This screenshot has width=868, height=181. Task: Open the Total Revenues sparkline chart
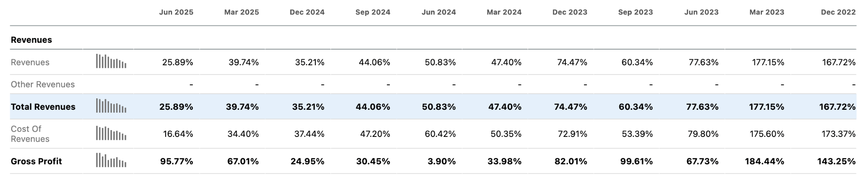pyautogui.click(x=111, y=106)
